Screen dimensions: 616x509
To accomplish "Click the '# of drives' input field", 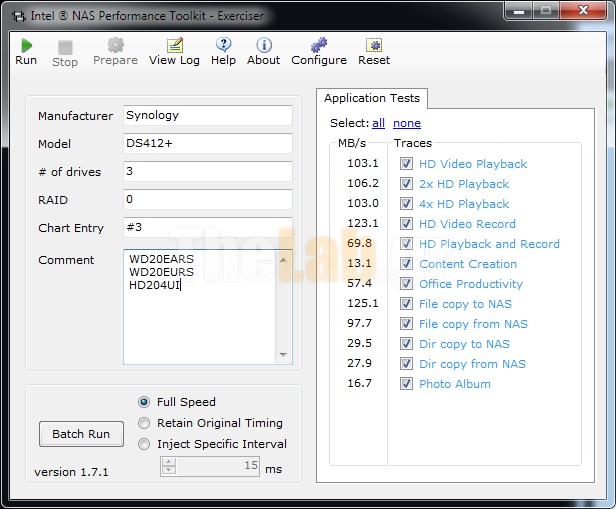I will (x=208, y=171).
